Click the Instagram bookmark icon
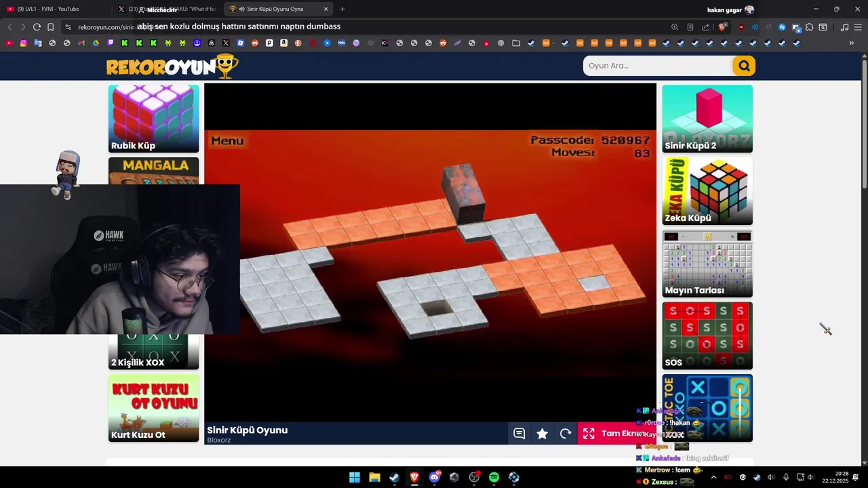The image size is (868, 488). coord(23,43)
